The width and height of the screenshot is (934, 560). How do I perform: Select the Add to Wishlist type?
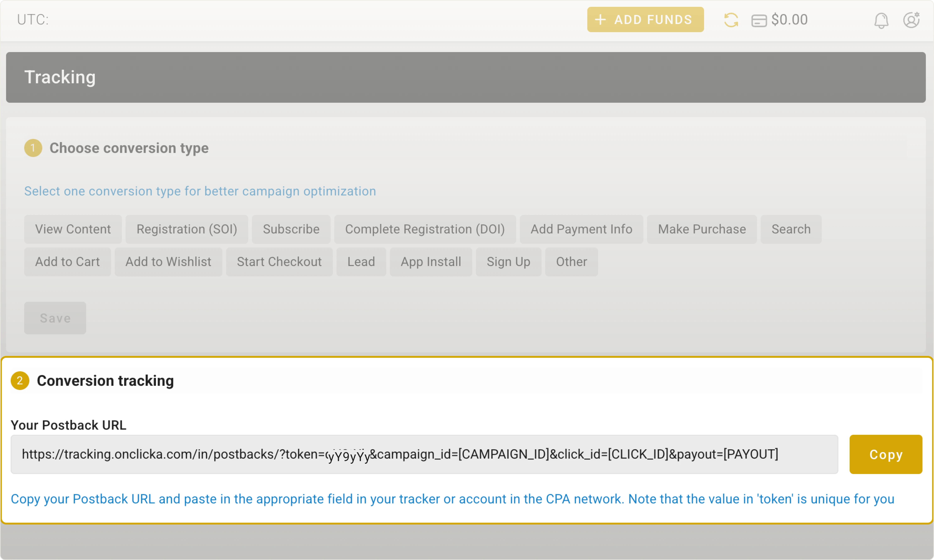pyautogui.click(x=168, y=262)
